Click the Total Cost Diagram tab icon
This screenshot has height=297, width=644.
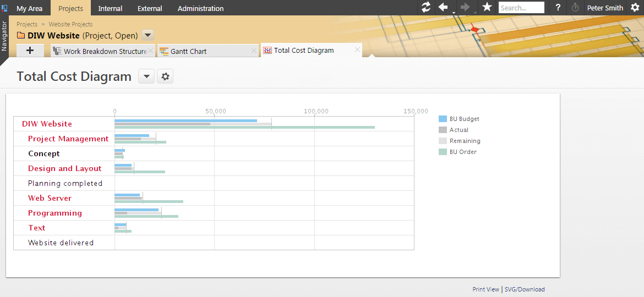(x=268, y=51)
